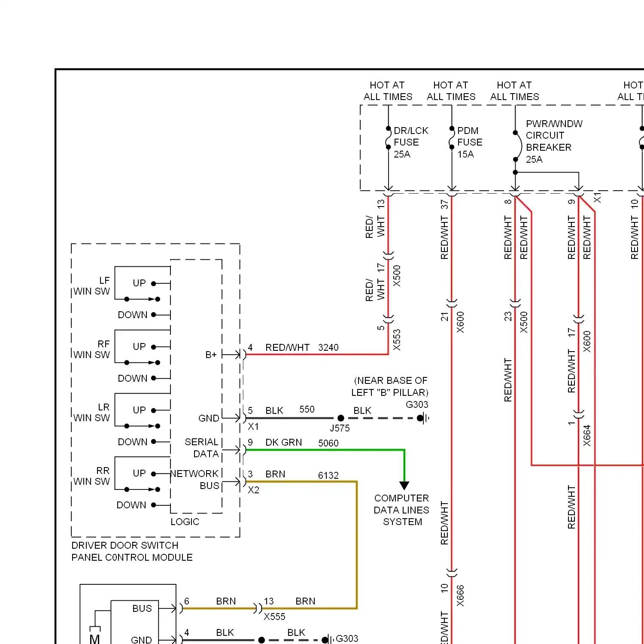Screen dimensions: 644x644
Task: Click circuit number 3240
Action: click(x=328, y=347)
